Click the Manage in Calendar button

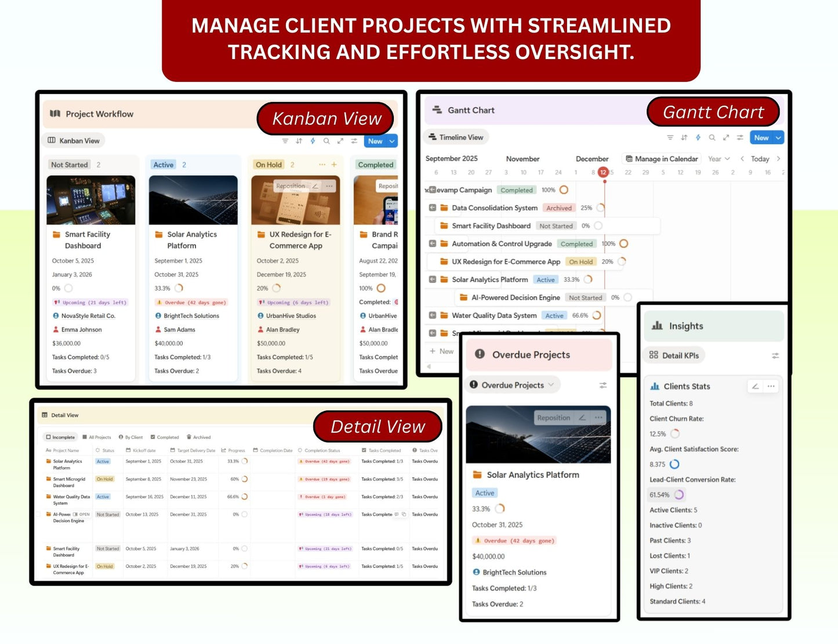pyautogui.click(x=662, y=158)
